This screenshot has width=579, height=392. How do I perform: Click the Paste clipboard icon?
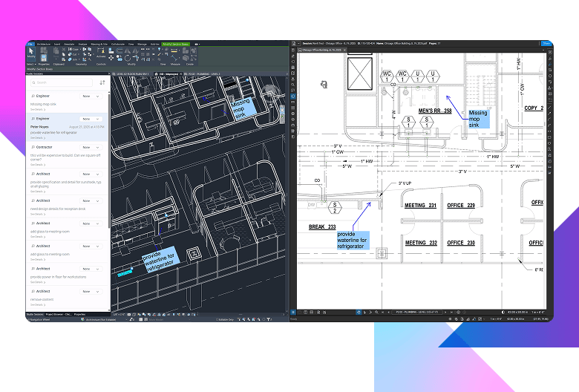[56, 52]
